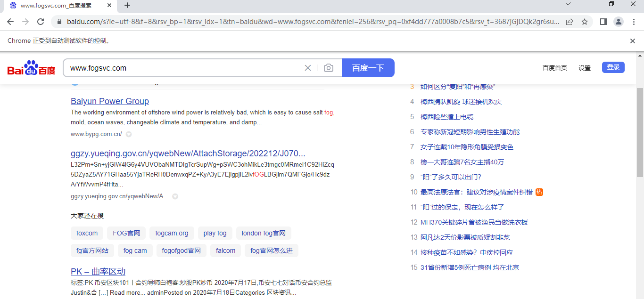Viewport: 644px width, 299px height.
Task: Open hot topic 榜一大哥连骗7名女主播40万
Action: coord(462,162)
